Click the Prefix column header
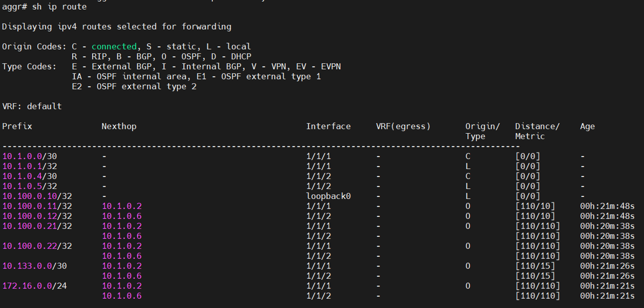The width and height of the screenshot is (644, 308). 17,126
